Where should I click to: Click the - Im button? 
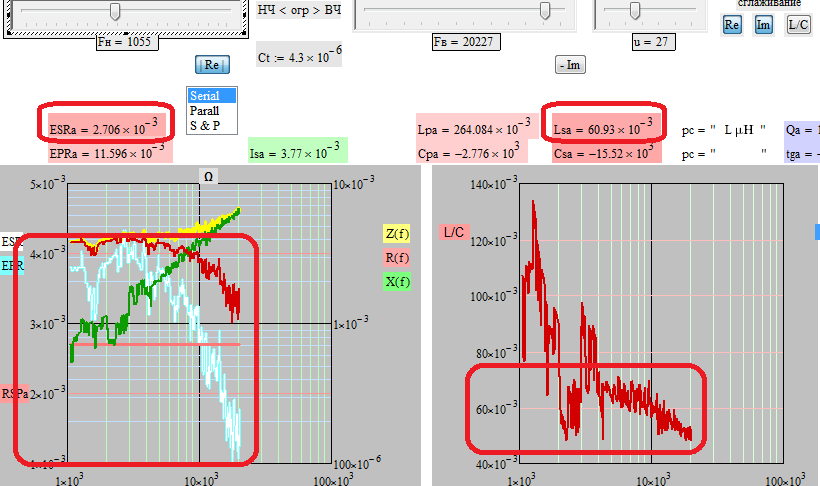coord(570,65)
